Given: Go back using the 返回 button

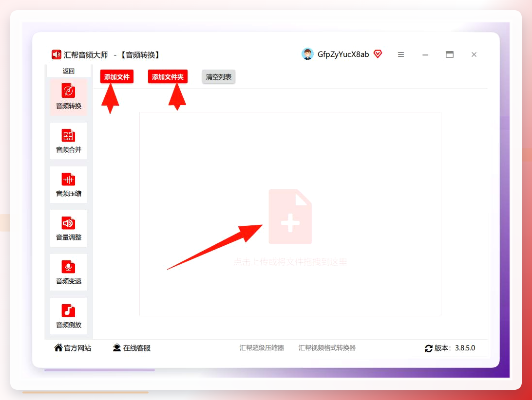Looking at the screenshot, I should coord(69,71).
